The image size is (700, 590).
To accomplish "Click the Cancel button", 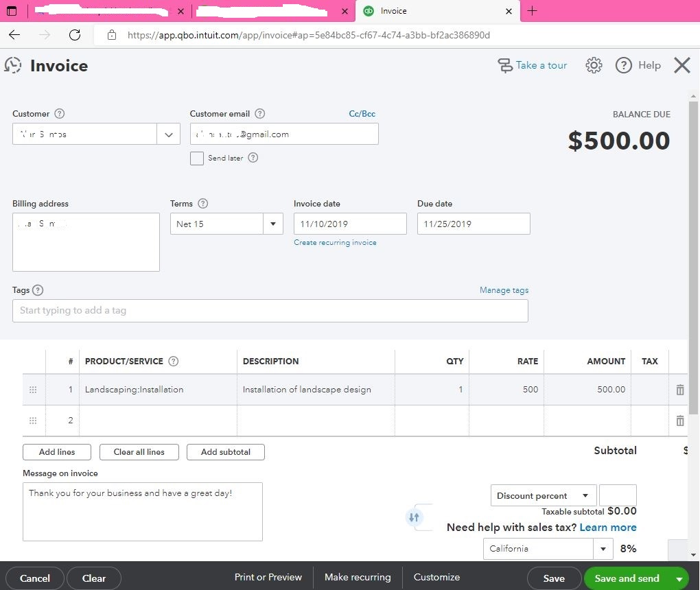I will point(35,578).
